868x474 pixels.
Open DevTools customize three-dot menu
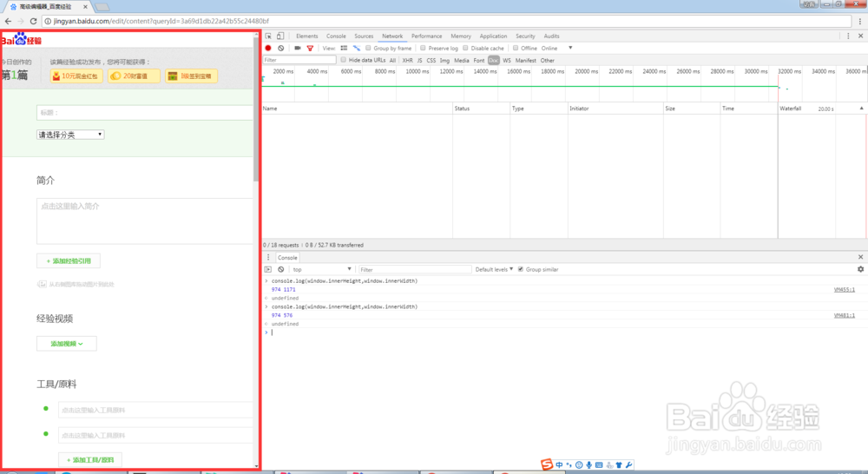tap(848, 36)
